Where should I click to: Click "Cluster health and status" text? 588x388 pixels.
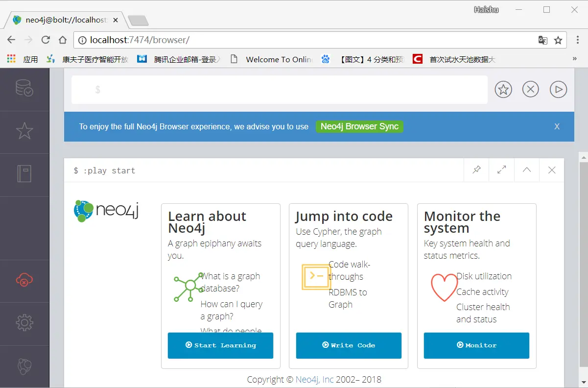[483, 313]
